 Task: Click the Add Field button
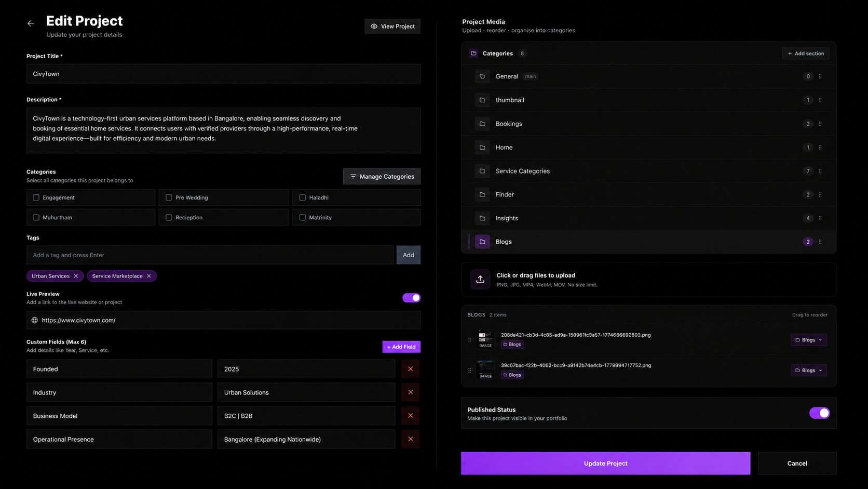401,347
